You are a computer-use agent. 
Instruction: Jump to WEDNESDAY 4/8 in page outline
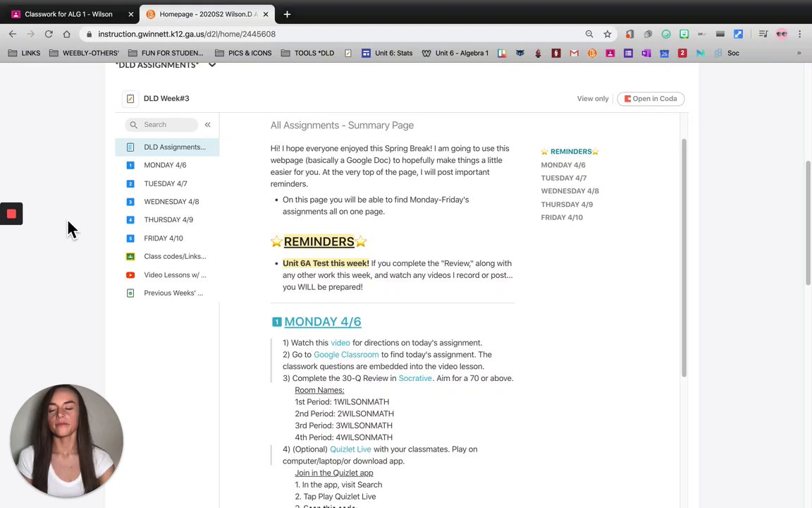[x=570, y=190]
